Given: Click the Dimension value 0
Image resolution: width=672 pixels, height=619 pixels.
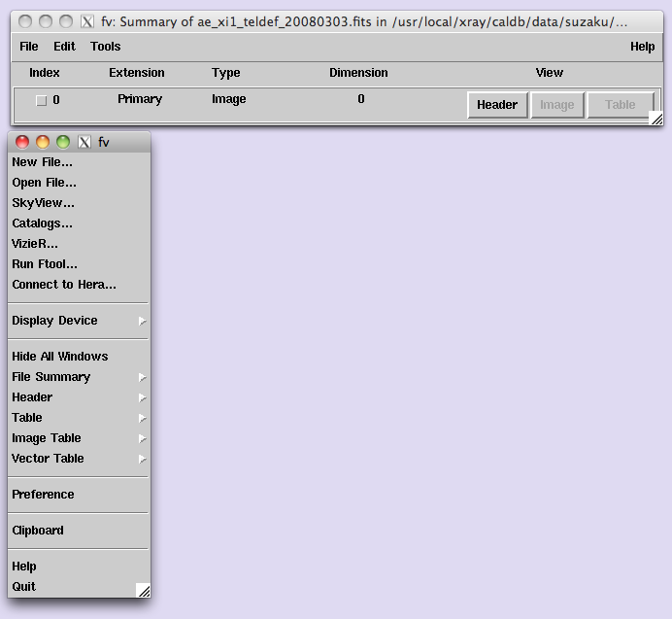Looking at the screenshot, I should 361,99.
